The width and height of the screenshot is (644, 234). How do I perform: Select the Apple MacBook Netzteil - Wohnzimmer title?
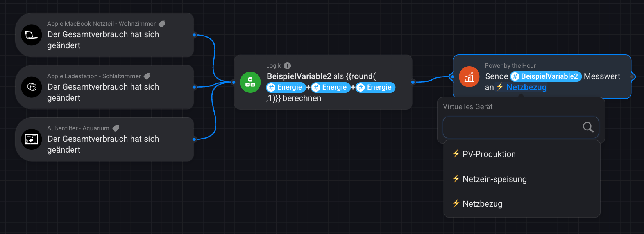(101, 24)
